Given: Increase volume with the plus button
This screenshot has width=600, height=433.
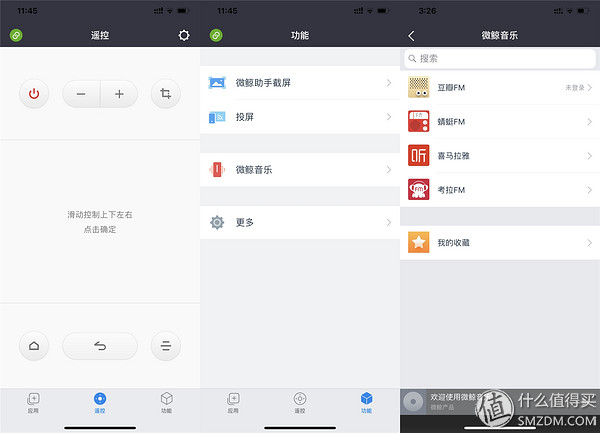Looking at the screenshot, I should (119, 94).
